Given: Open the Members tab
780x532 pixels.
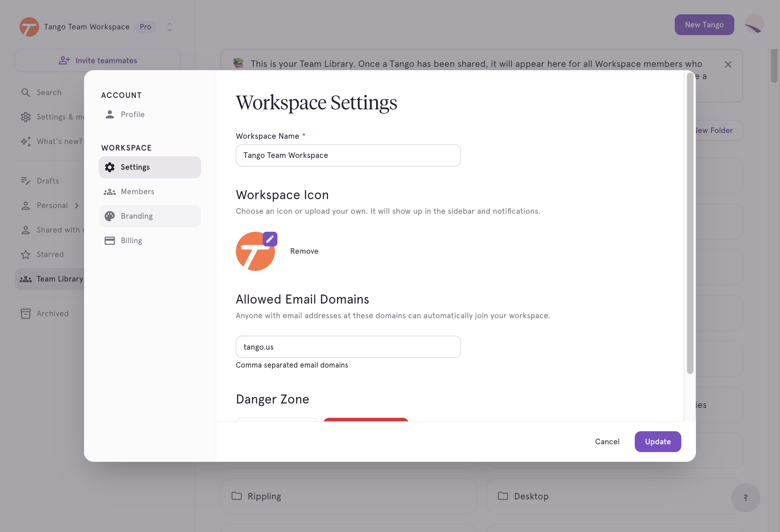Looking at the screenshot, I should tap(150, 192).
